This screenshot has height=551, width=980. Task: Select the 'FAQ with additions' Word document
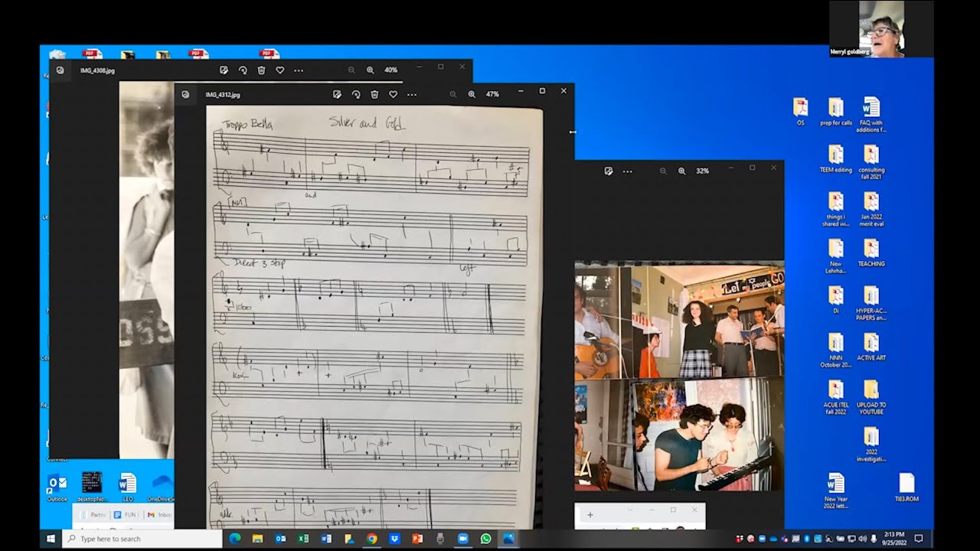point(871,115)
